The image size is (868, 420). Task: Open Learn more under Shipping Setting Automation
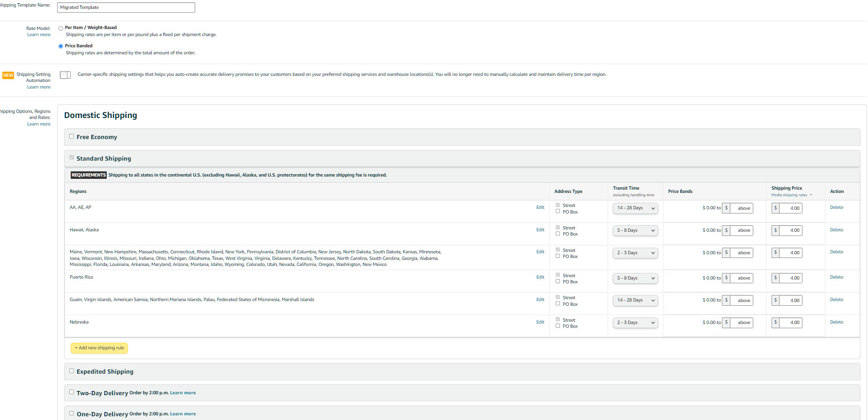[x=39, y=87]
